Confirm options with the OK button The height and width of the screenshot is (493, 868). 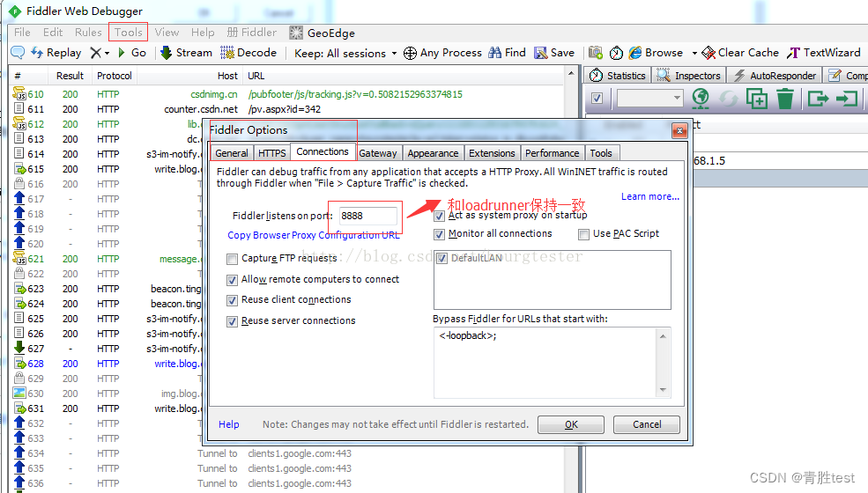click(x=571, y=424)
